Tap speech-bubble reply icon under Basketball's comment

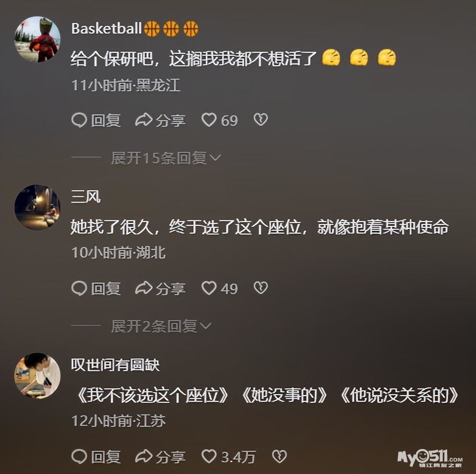pyautogui.click(x=79, y=120)
